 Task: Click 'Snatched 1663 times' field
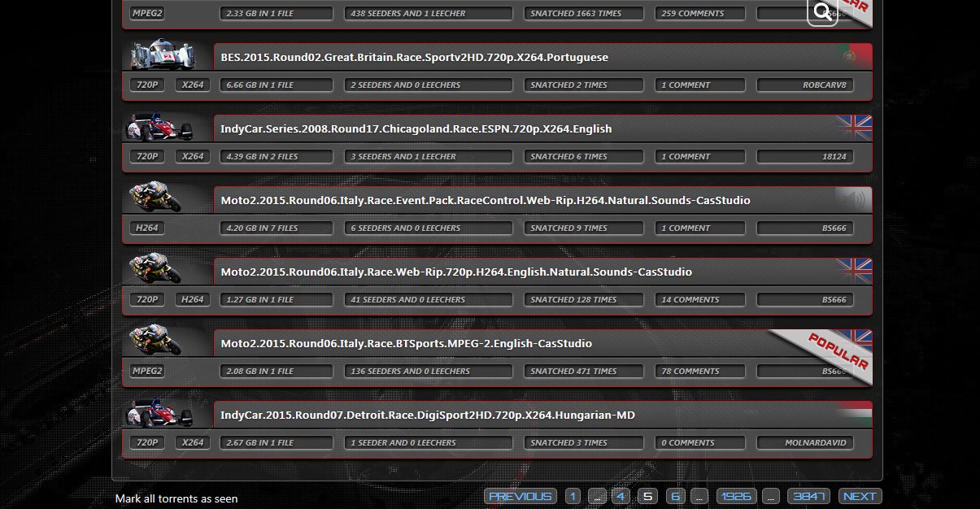coord(584,13)
